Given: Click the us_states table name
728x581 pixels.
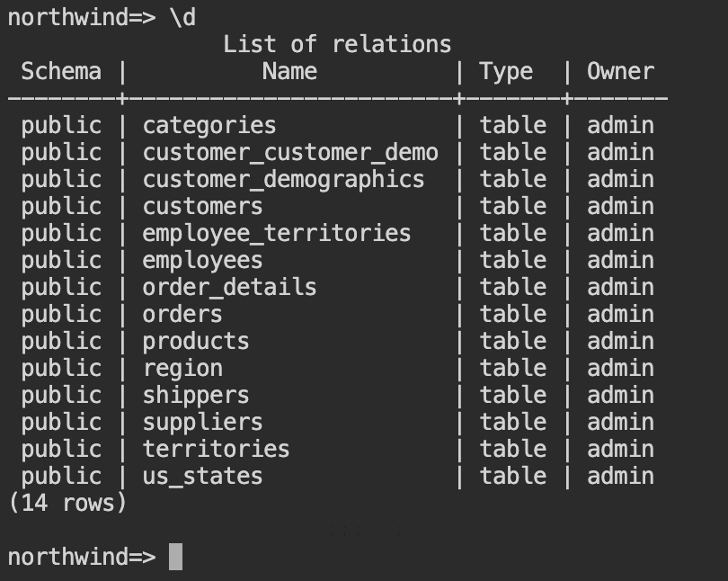Looking at the screenshot, I should coord(202,477).
